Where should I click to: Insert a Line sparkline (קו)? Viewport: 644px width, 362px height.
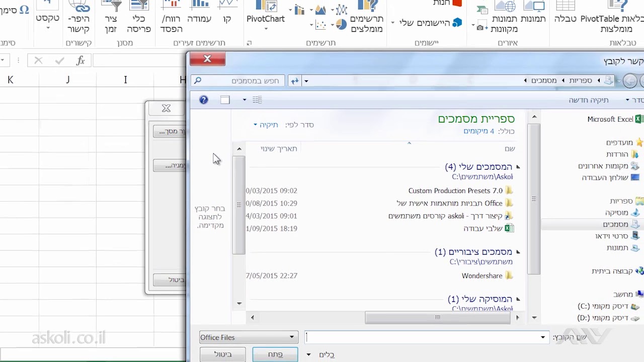click(227, 13)
